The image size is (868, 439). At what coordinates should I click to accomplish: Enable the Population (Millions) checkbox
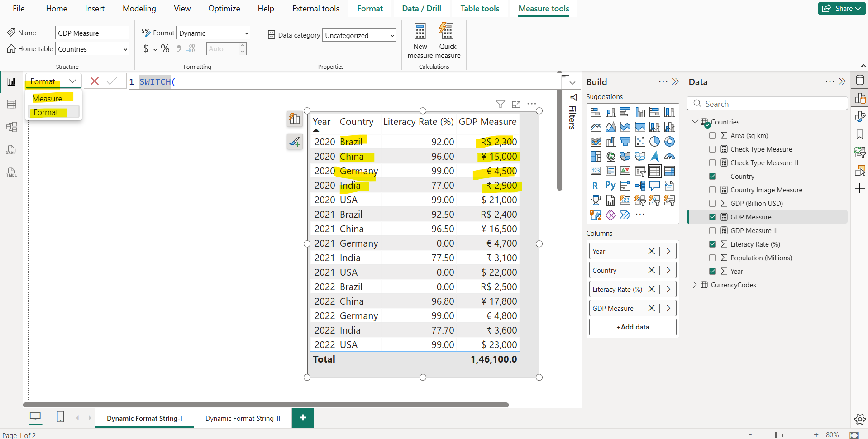712,258
